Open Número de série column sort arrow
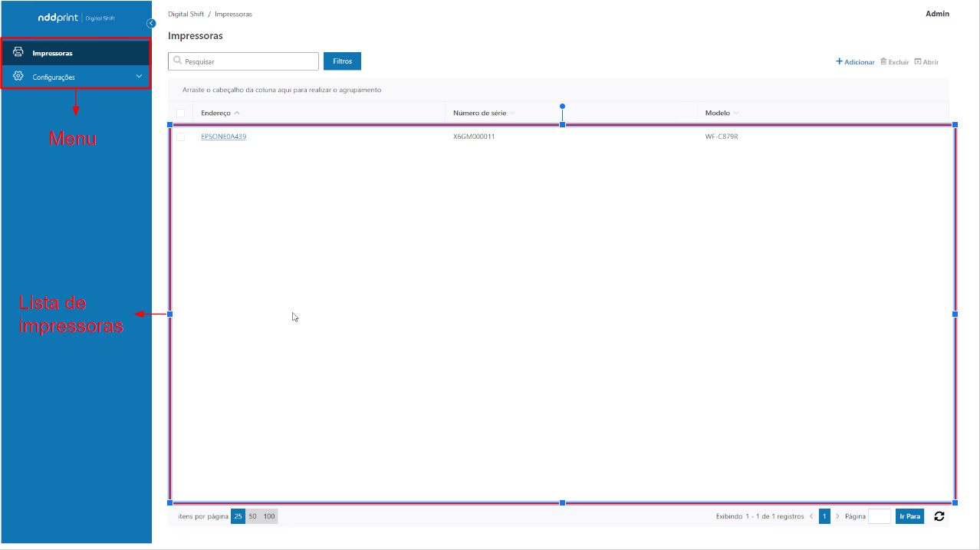Screen dimensions: 980x550 tap(512, 114)
